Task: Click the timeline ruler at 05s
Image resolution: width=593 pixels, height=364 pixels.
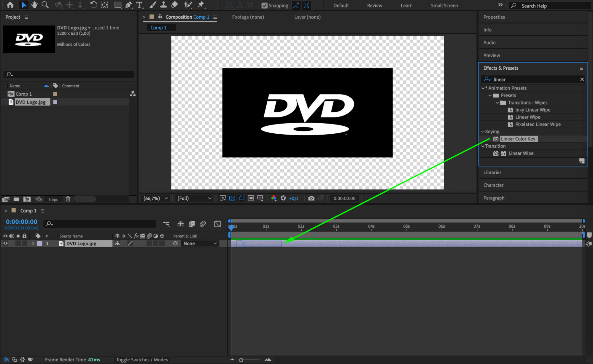Action: coord(406,226)
